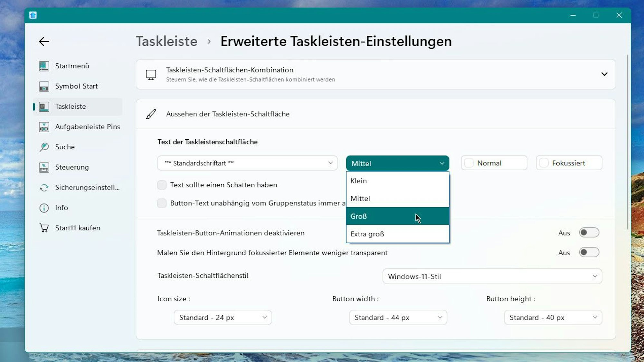The width and height of the screenshot is (644, 362).
Task: Collapse the Taskleisten-Schaltflächen-Kombination section
Action: [604, 74]
